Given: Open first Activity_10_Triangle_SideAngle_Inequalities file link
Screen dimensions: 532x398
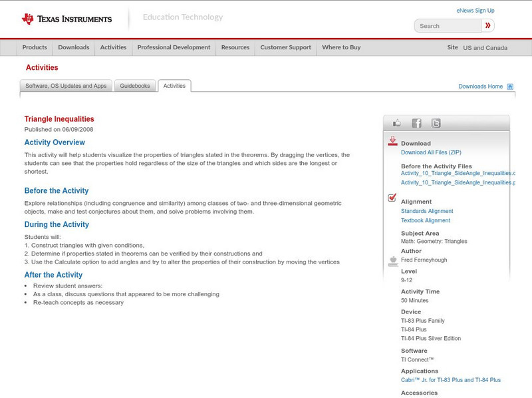Looking at the screenshot, I should (x=458, y=173).
